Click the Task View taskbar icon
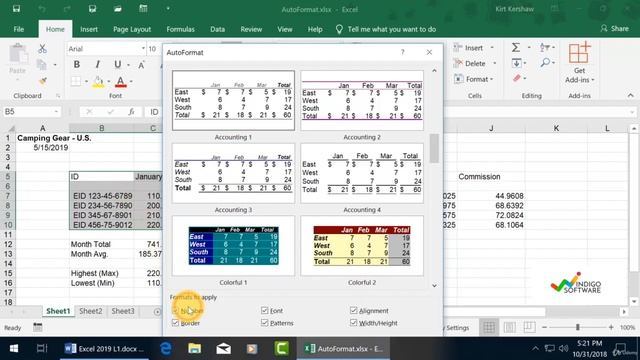This screenshot has width=640, height=360. [42, 349]
